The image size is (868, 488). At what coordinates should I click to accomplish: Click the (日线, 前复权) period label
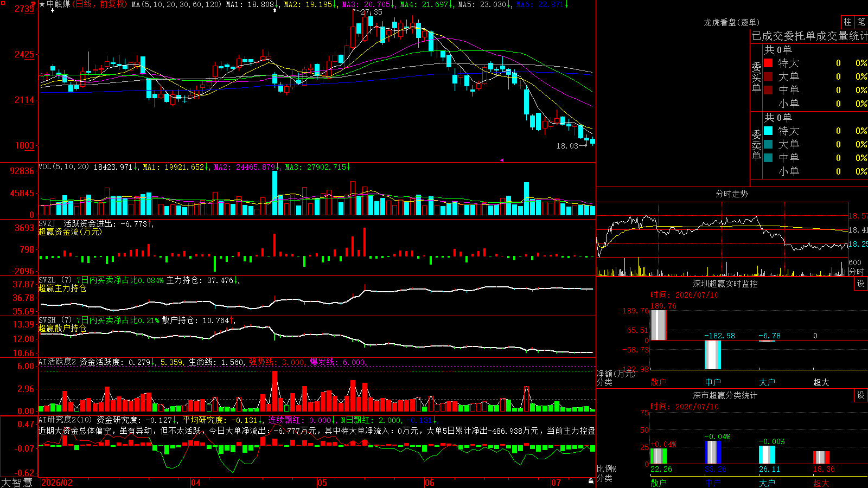pyautogui.click(x=100, y=4)
